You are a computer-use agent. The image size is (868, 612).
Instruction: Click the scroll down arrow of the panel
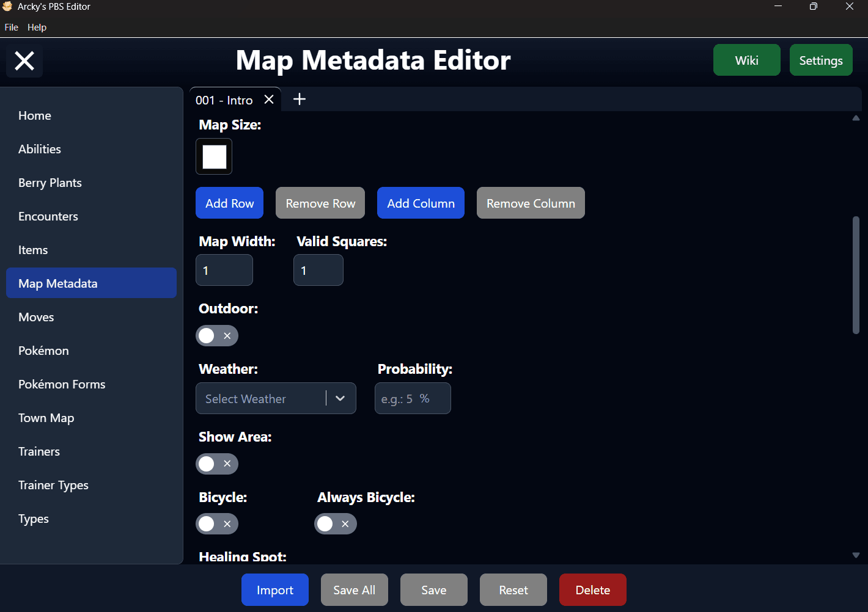(x=856, y=555)
